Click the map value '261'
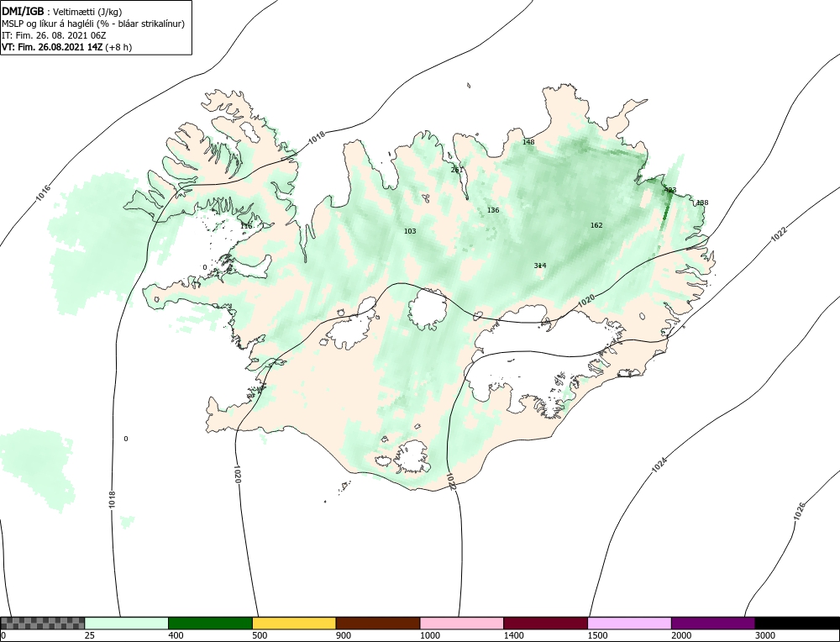Image resolution: width=840 pixels, height=642 pixels. point(456,170)
